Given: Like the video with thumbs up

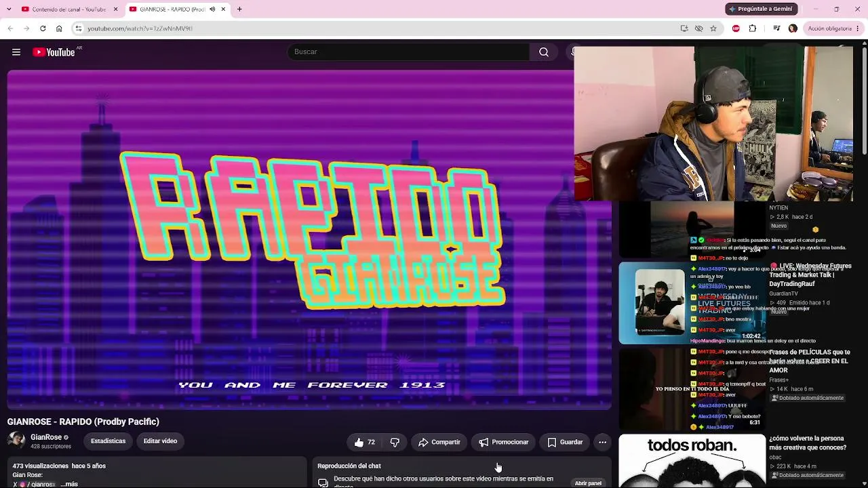Looking at the screenshot, I should [x=364, y=442].
